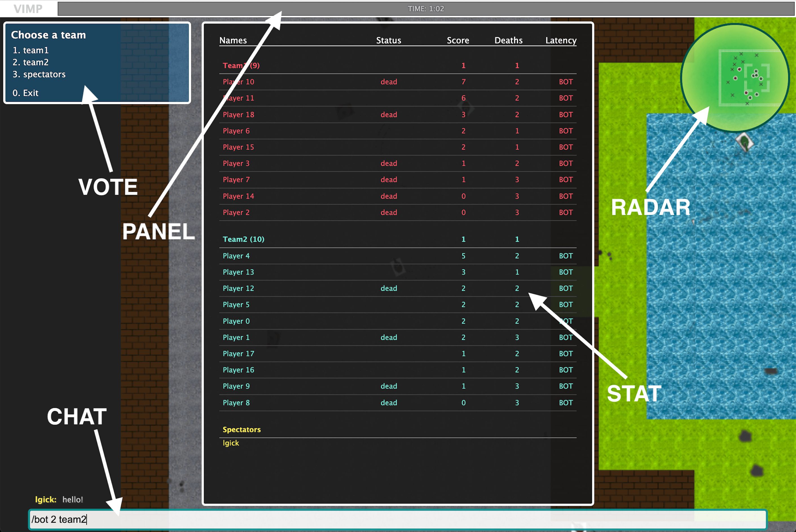Viewport: 796px width, 532px height.
Task: Click 'Player 0' name
Action: pos(236,321)
